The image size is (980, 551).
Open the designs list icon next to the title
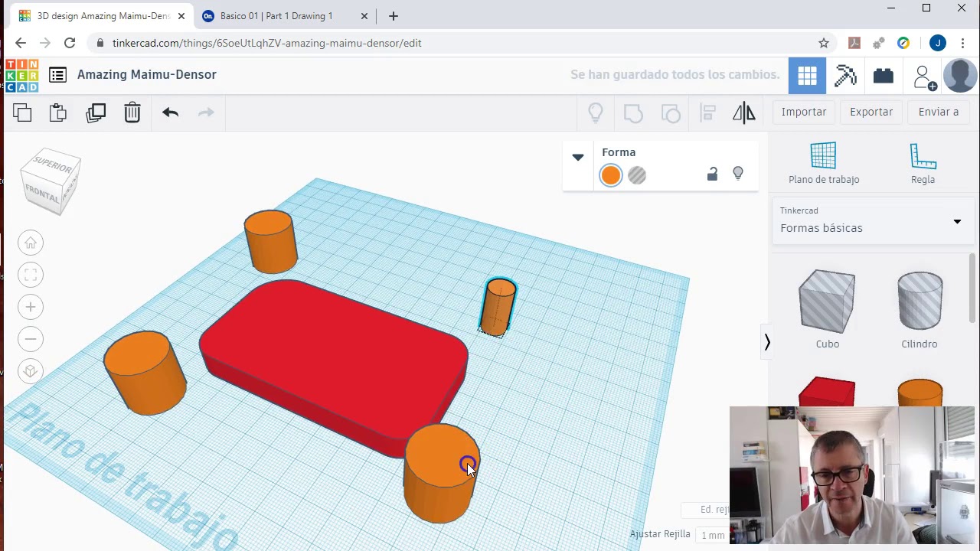[x=57, y=74]
